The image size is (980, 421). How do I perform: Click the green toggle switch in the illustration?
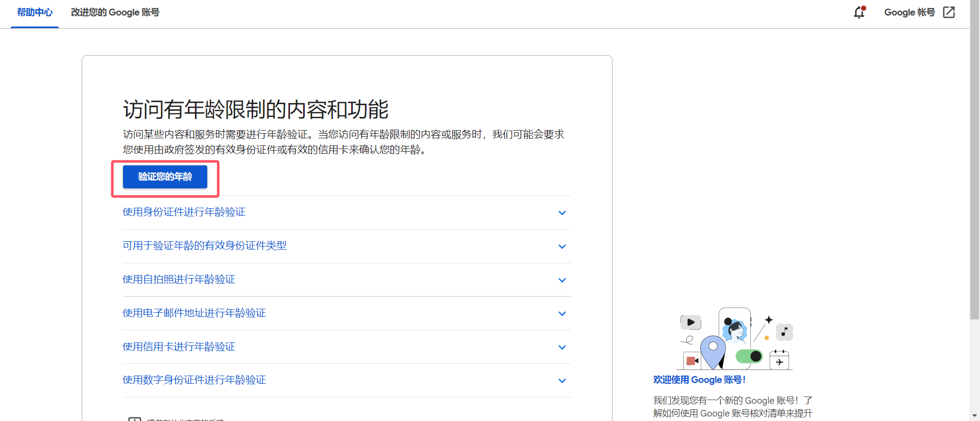(749, 356)
